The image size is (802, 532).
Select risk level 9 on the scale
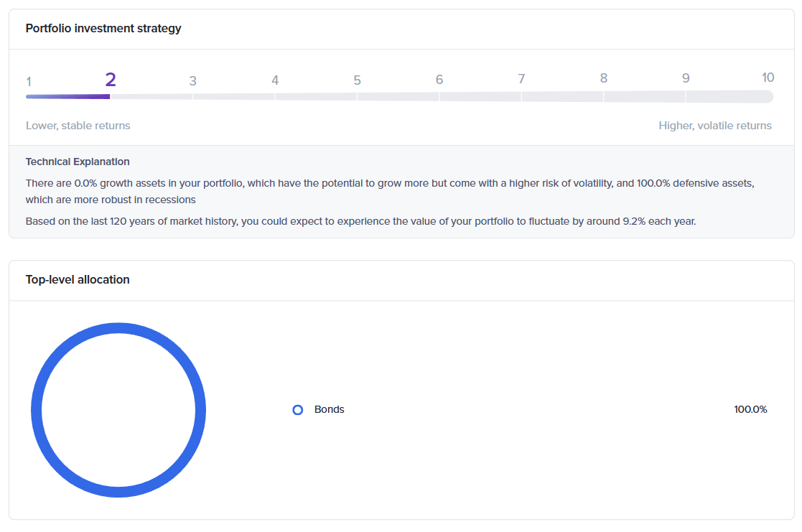pos(686,78)
